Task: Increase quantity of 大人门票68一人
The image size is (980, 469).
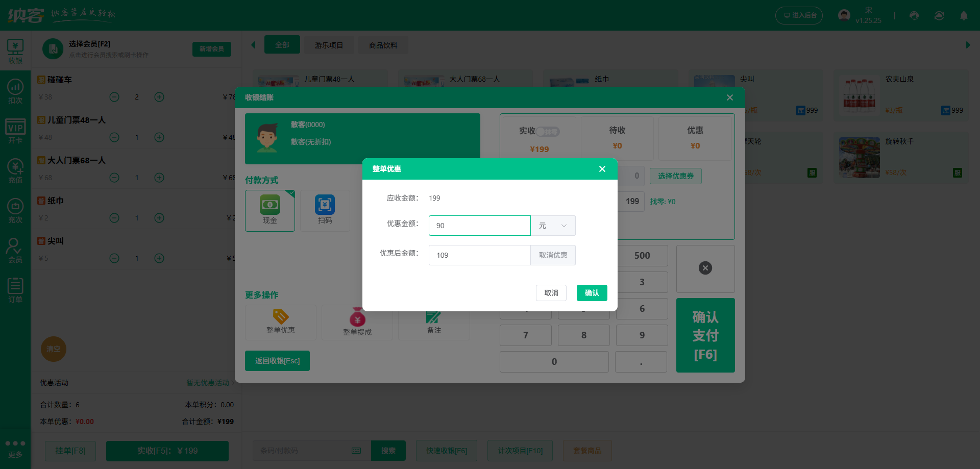Action: [x=159, y=178]
